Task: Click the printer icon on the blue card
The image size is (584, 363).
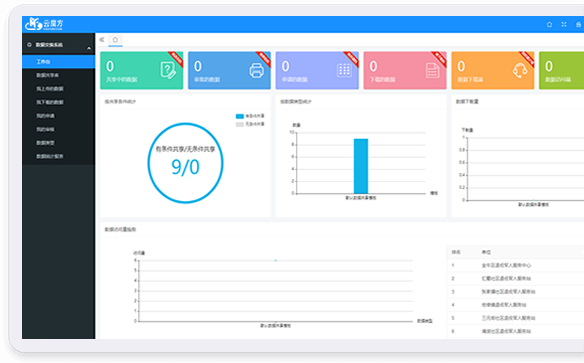Action: tap(256, 70)
